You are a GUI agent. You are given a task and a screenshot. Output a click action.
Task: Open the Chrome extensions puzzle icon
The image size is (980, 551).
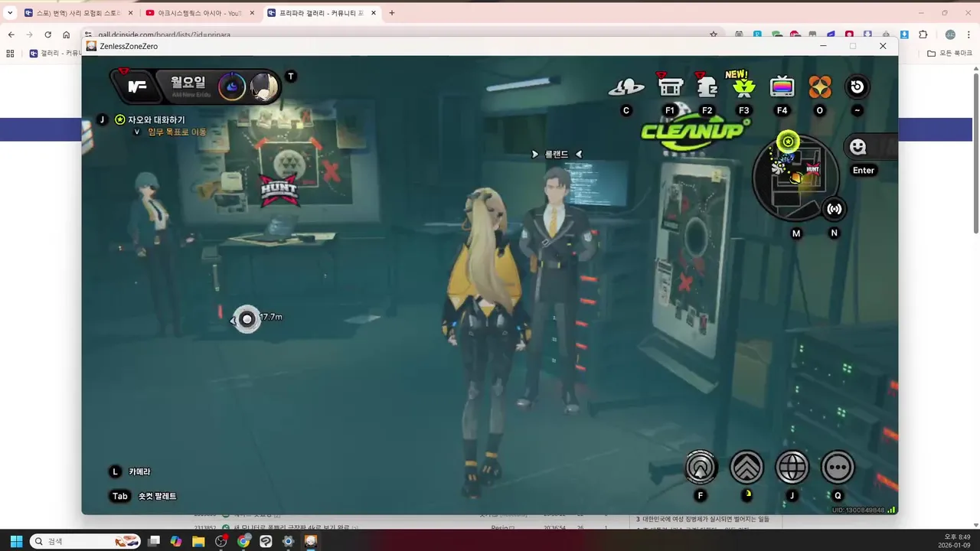[x=923, y=34]
